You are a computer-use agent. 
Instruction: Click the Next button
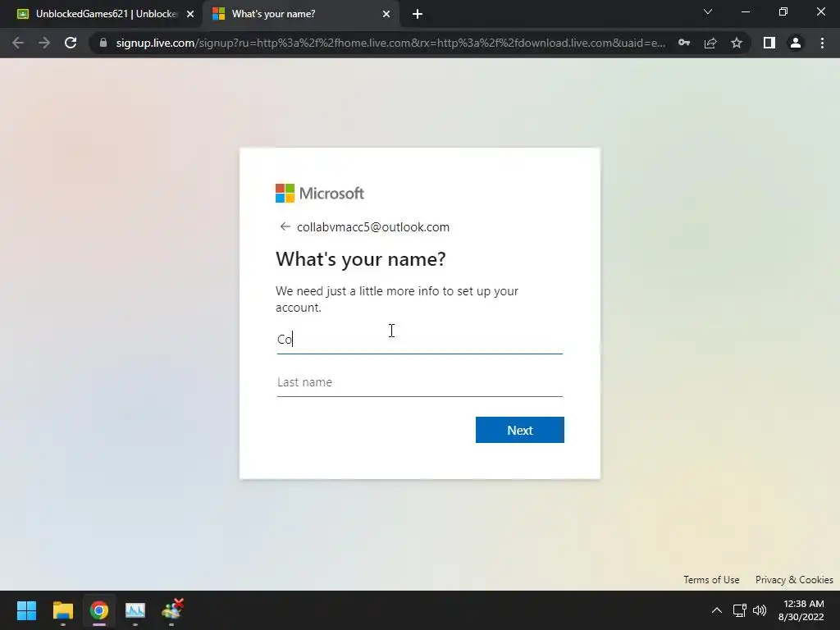coord(519,430)
